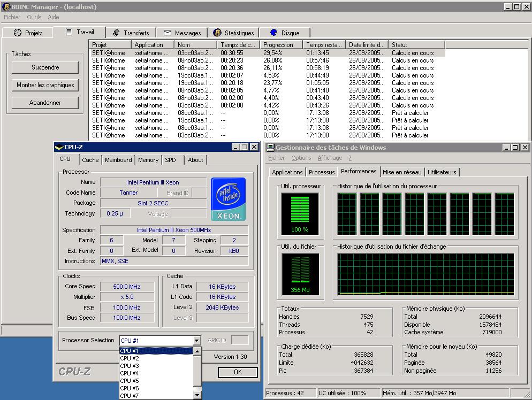Image resolution: width=532 pixels, height=400 pixels.
Task: Open the Mise en réseau tab
Action: 402,172
